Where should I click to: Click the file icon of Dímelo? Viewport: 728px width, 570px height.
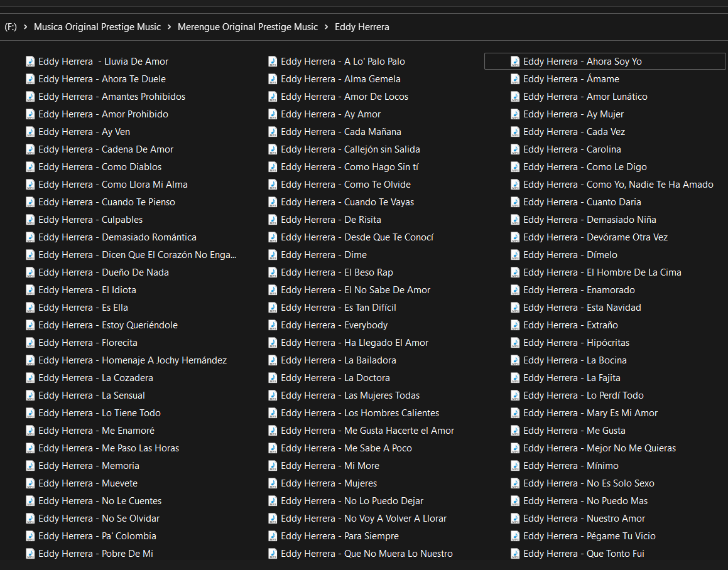click(x=515, y=255)
